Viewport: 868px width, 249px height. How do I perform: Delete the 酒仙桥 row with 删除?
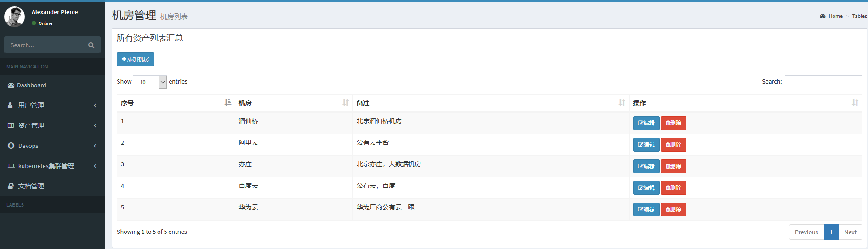point(674,123)
